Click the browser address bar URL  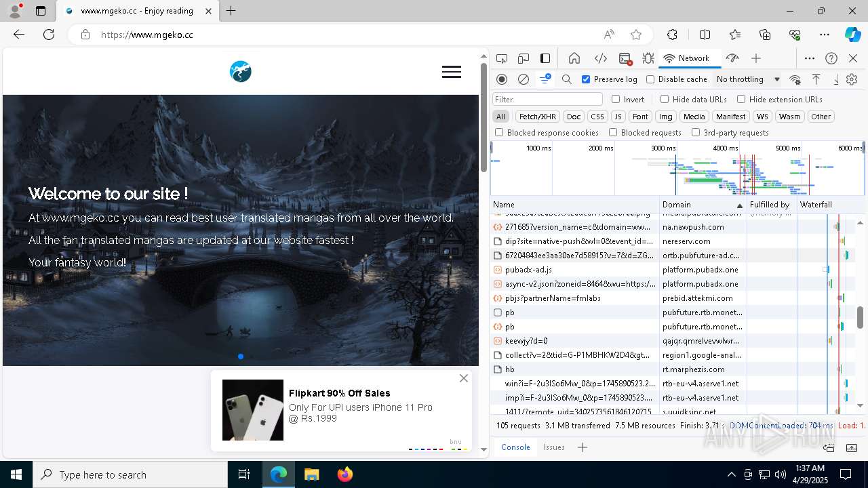pyautogui.click(x=147, y=35)
